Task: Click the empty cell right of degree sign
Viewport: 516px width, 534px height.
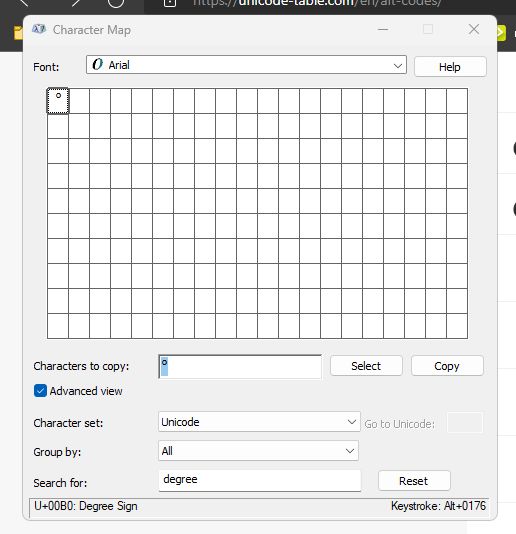Action: (79, 101)
